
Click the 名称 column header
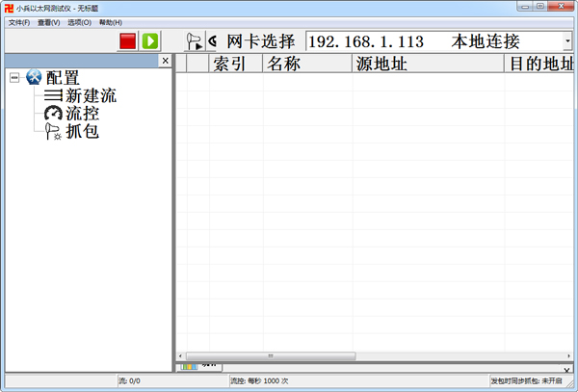click(x=307, y=64)
